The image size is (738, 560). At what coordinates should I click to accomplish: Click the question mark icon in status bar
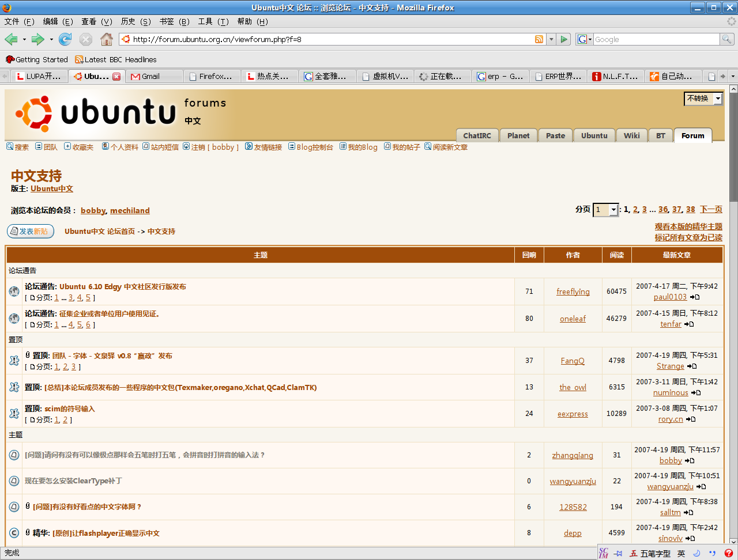729,553
